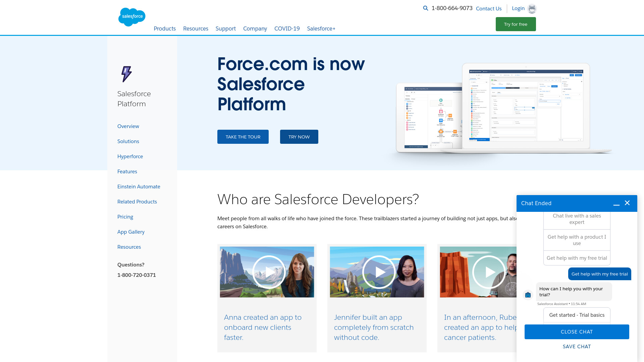The width and height of the screenshot is (644, 362).
Task: Click the Contact Us link
Action: point(489,9)
